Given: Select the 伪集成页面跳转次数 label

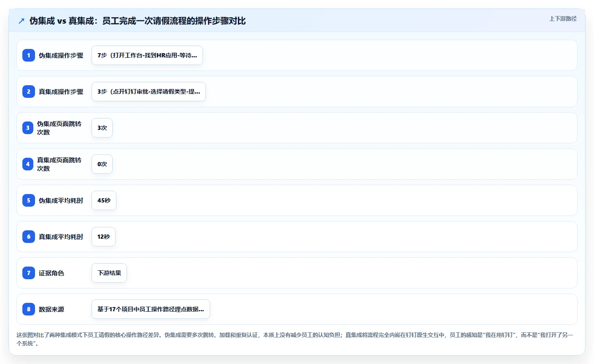Looking at the screenshot, I should 59,128.
